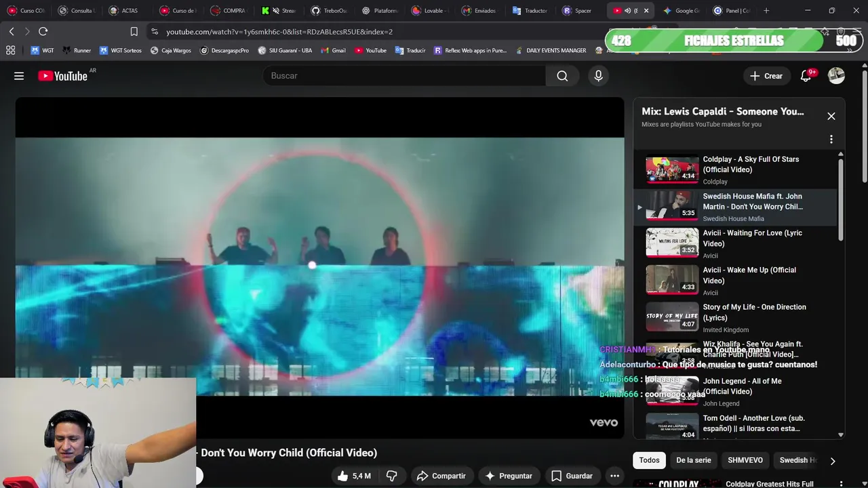Screen dimensions: 868x488
Task: Switch to the Google Gemini tab
Action: point(682,11)
